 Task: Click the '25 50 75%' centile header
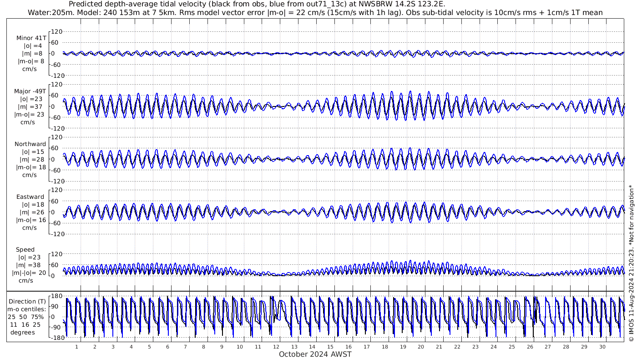click(x=26, y=317)
